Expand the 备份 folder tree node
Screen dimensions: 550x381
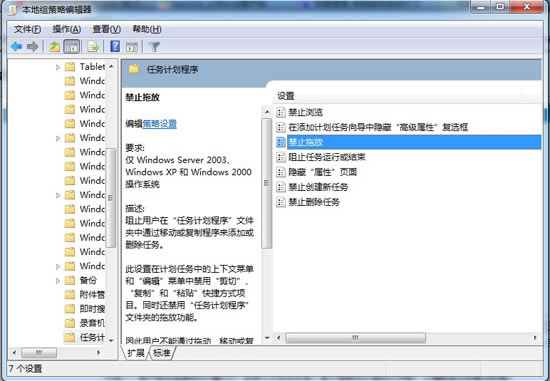[x=58, y=280]
